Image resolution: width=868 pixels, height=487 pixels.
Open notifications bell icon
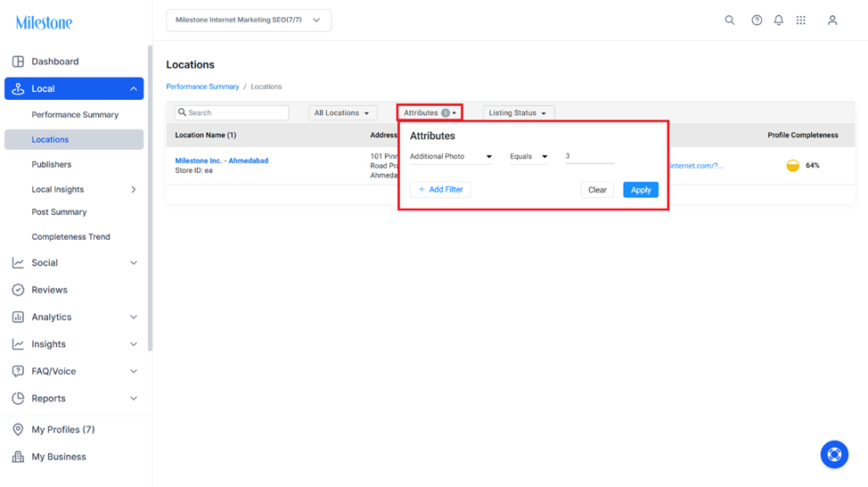[778, 20]
